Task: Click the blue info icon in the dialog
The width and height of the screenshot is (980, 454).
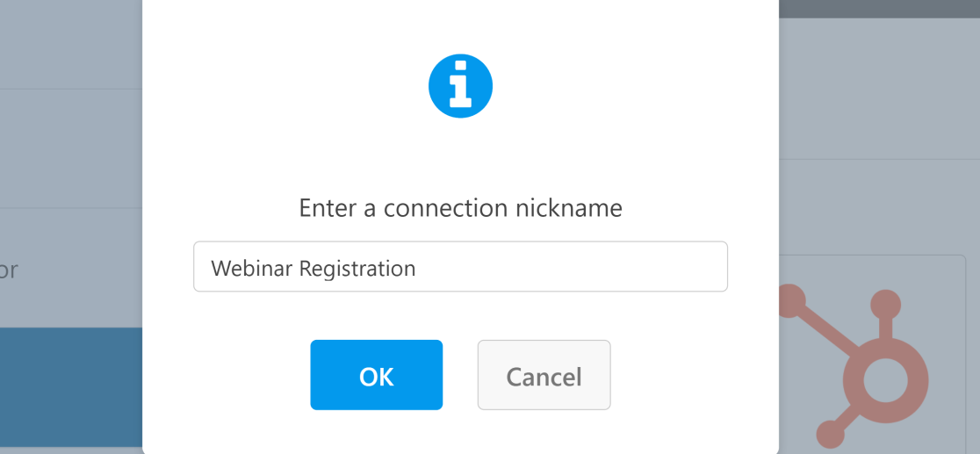Action: click(461, 86)
